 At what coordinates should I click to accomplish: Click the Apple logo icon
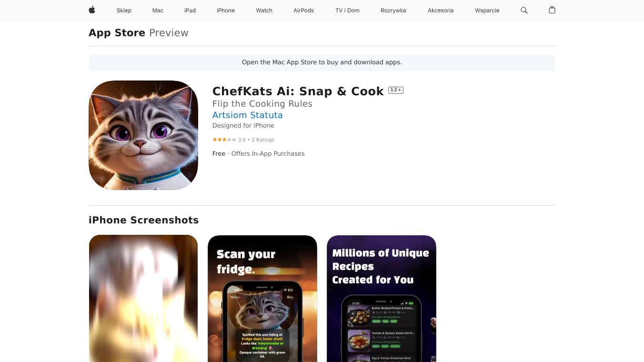[x=92, y=10]
